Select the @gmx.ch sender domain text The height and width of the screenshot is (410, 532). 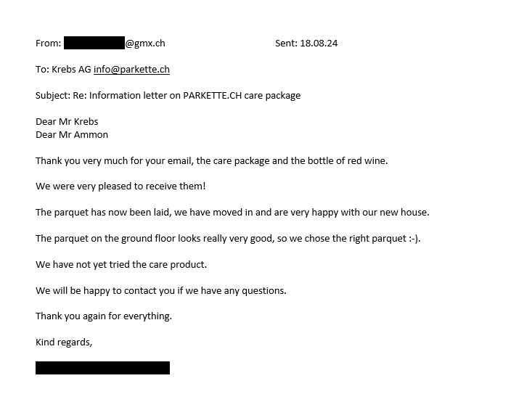pyautogui.click(x=145, y=44)
